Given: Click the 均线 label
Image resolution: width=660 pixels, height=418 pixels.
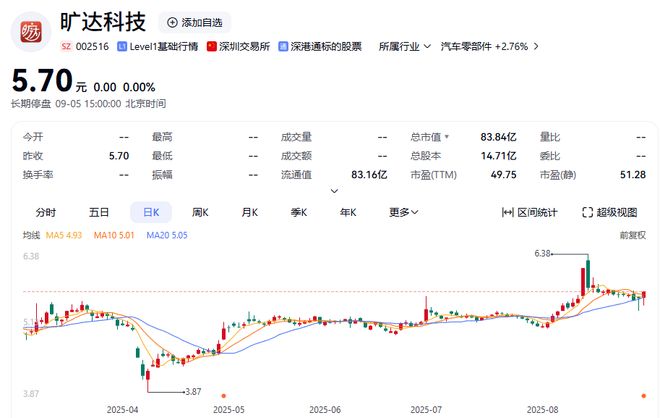Looking at the screenshot, I should click(31, 235).
